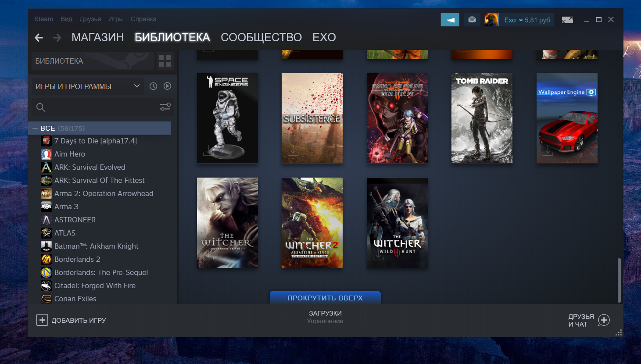Select 7 Days to Die [alpha17.4]
The image size is (641, 364).
point(96,141)
